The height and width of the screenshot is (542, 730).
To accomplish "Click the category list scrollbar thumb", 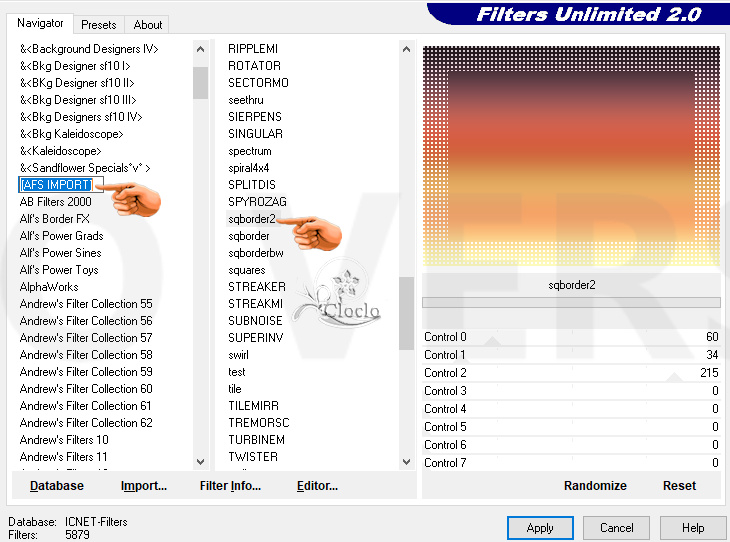I will point(200,83).
